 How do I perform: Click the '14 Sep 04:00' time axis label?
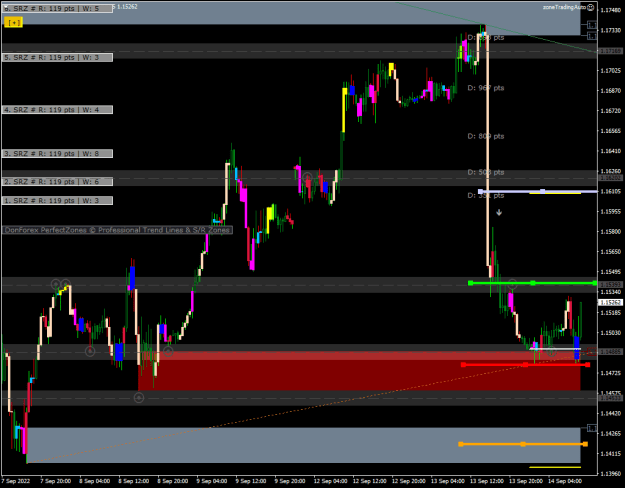(565, 481)
